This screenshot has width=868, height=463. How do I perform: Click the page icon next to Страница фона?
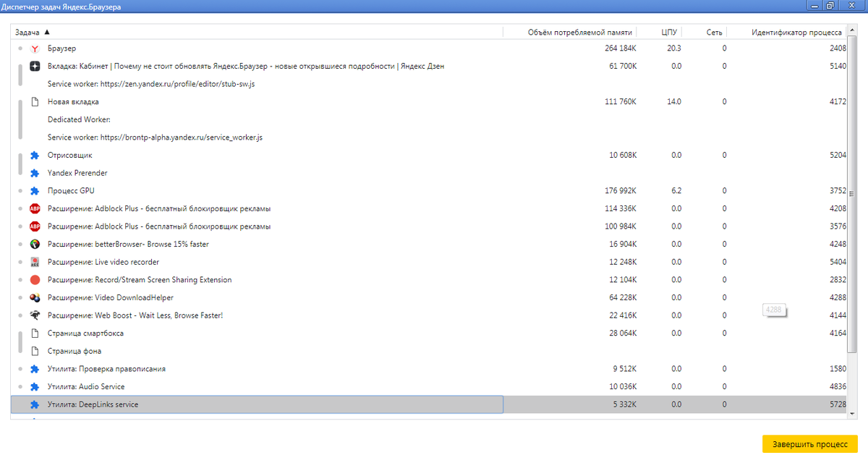[x=35, y=351]
